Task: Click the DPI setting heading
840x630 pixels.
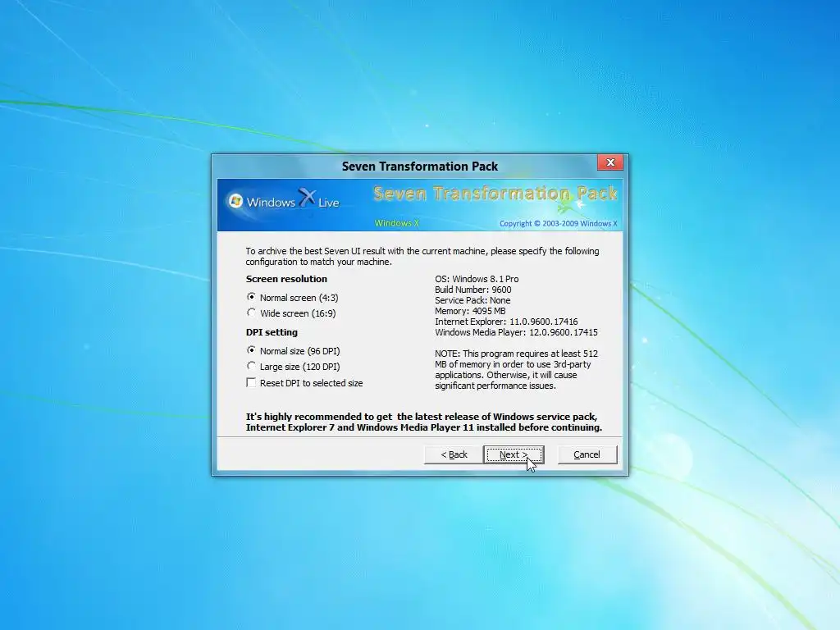Action: (272, 332)
